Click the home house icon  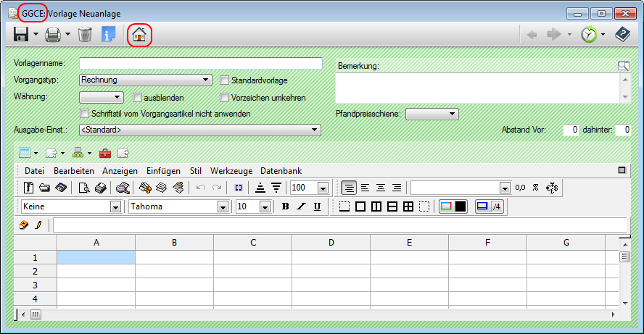pyautogui.click(x=139, y=34)
